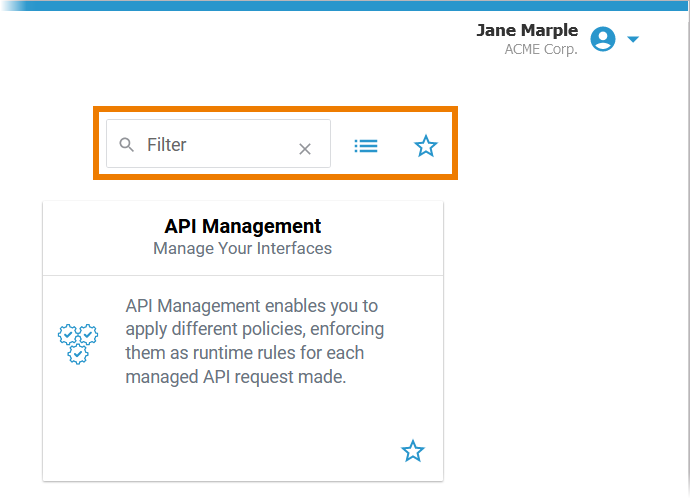Click the Manage Your Interfaces subtitle
Image resolution: width=690 pixels, height=499 pixels.
click(x=242, y=248)
